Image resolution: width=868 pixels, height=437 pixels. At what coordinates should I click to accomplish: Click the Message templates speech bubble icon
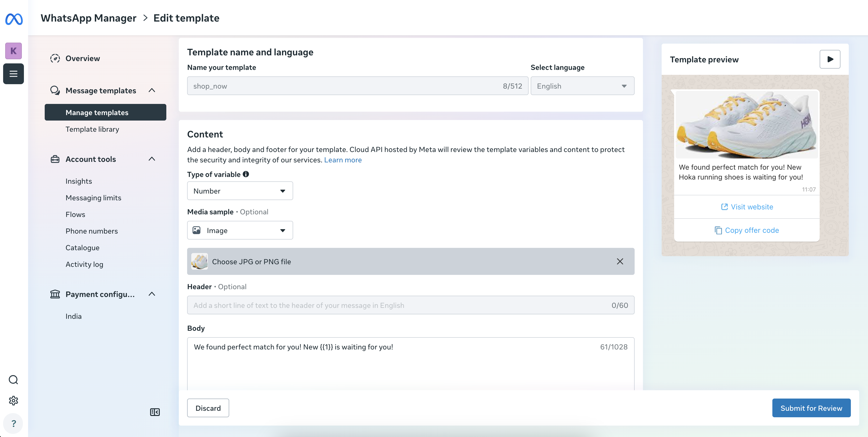(55, 90)
